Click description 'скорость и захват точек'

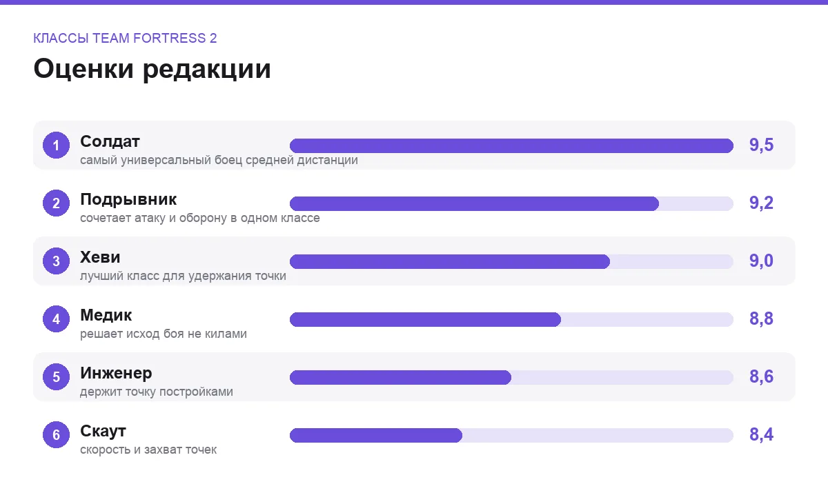148,450
